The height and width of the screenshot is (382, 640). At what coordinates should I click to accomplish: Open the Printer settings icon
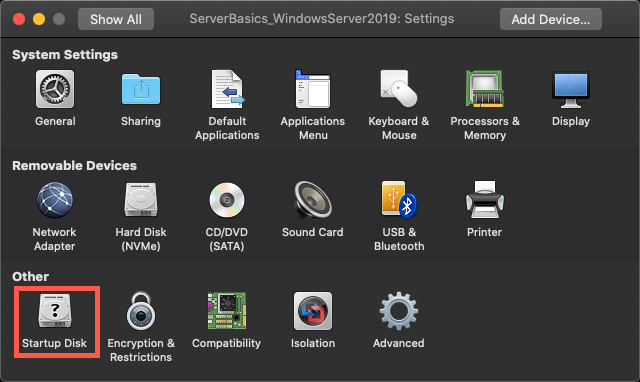point(485,200)
